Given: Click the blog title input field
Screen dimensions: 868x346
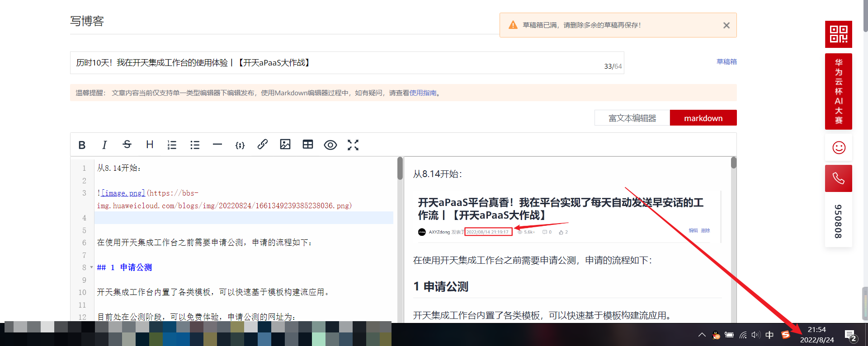Looking at the screenshot, I should [x=347, y=63].
